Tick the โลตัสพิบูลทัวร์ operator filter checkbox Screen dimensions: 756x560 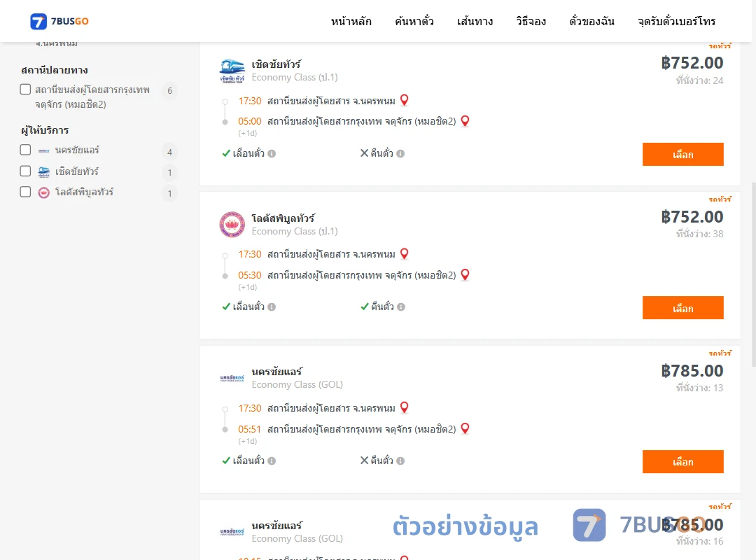(26, 192)
